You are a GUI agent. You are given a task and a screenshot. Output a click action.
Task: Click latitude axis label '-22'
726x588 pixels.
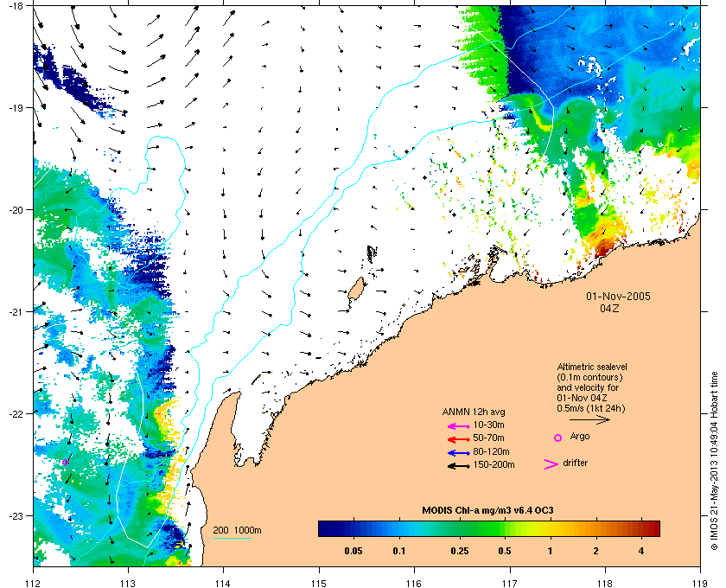[x=15, y=413]
